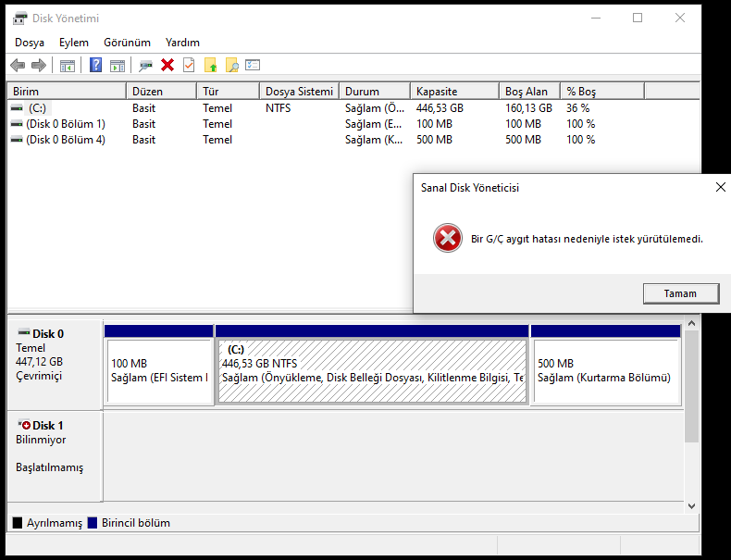Click the drive icon of Disk 0 Bölüm 4 row

17,140
